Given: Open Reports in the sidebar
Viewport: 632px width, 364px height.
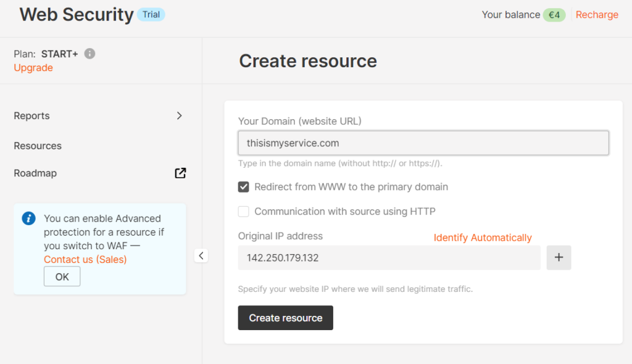Looking at the screenshot, I should point(31,116).
